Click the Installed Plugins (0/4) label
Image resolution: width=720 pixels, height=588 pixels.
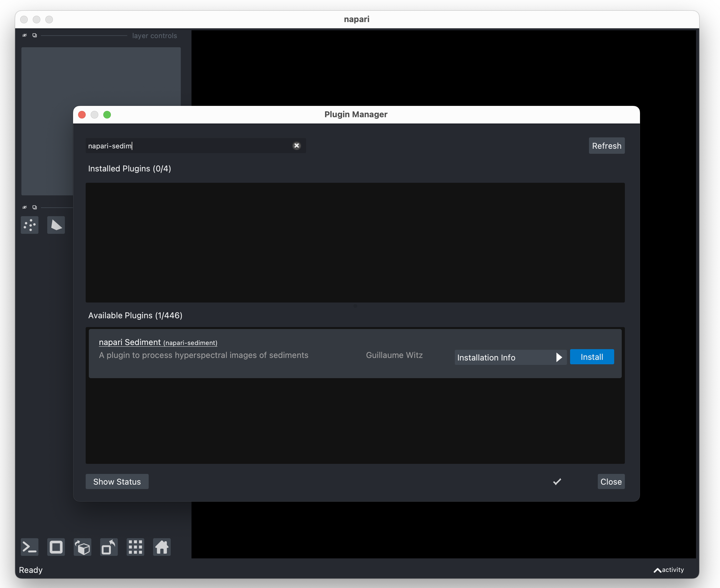(129, 168)
